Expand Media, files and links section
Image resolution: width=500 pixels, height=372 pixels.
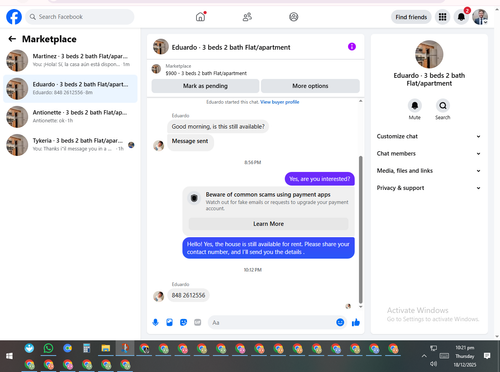tap(429, 171)
